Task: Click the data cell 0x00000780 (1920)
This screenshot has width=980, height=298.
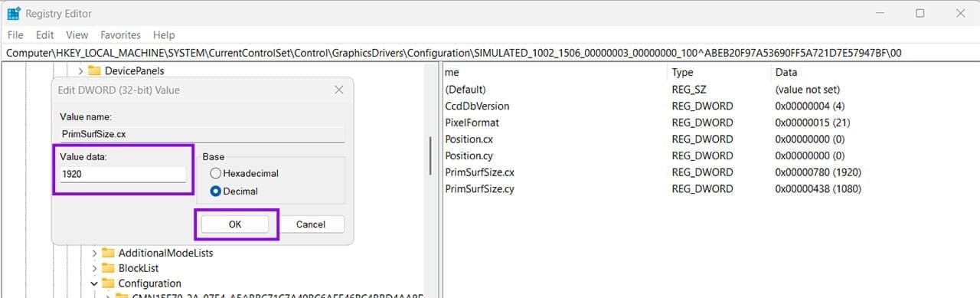Action: pos(818,172)
